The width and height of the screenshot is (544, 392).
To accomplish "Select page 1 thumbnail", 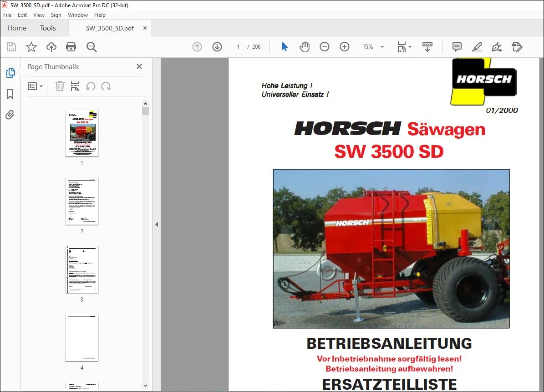I will (82, 133).
